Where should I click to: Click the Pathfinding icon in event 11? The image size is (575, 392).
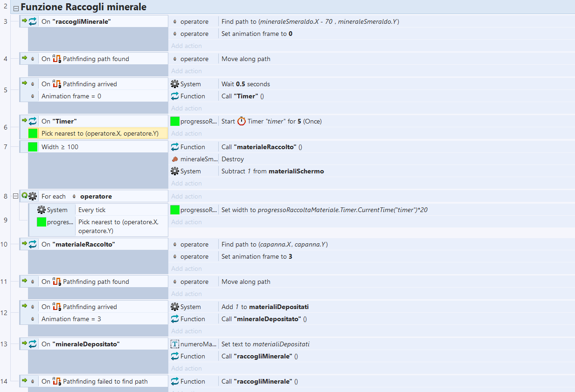click(57, 282)
